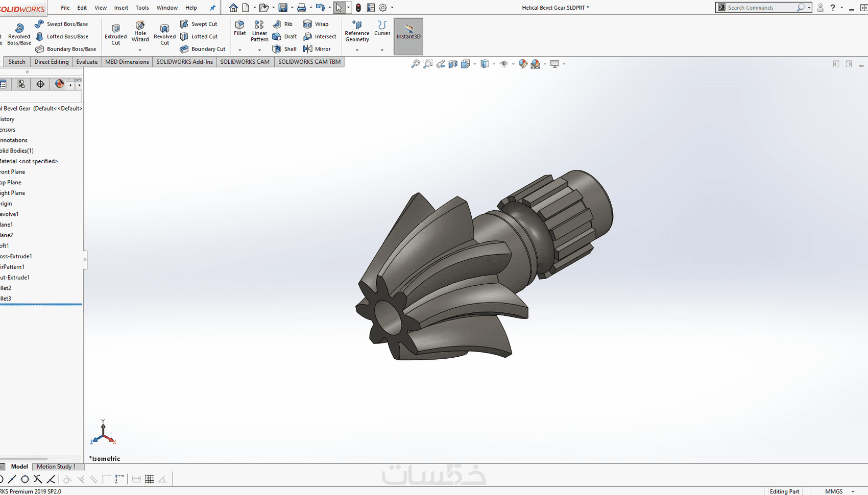Screen dimensions: 868x495
Task: Select CirPattern1 in the feature tree
Action: coord(12,267)
